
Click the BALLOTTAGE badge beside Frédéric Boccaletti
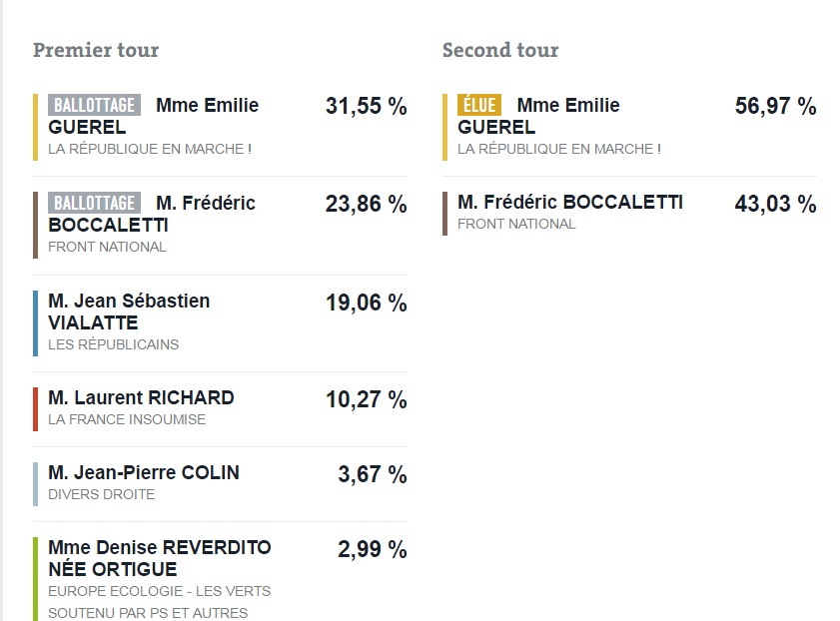(x=95, y=203)
